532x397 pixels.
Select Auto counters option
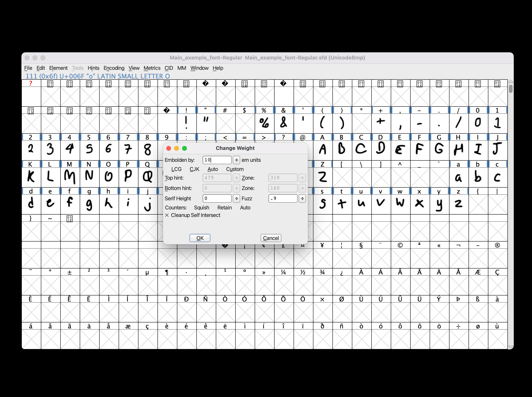[245, 208]
